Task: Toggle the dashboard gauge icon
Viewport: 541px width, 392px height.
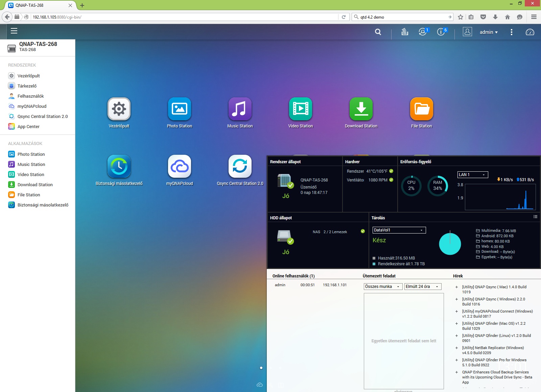Action: [530, 32]
